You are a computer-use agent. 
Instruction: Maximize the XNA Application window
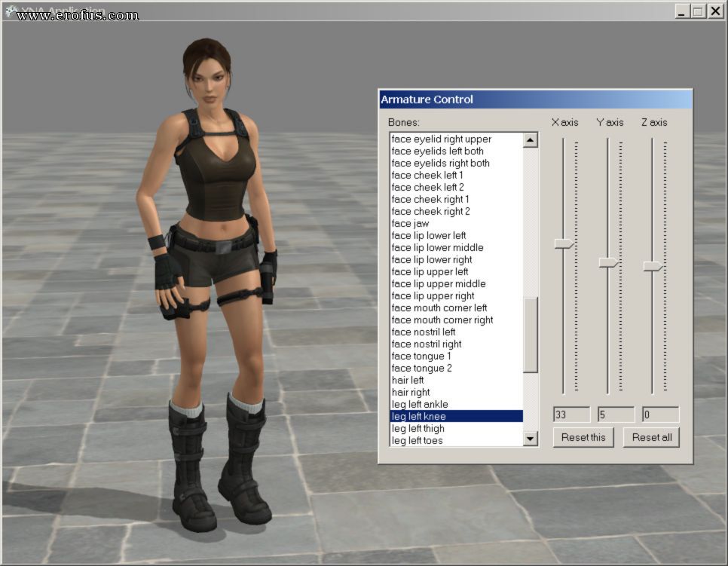pyautogui.click(x=698, y=11)
